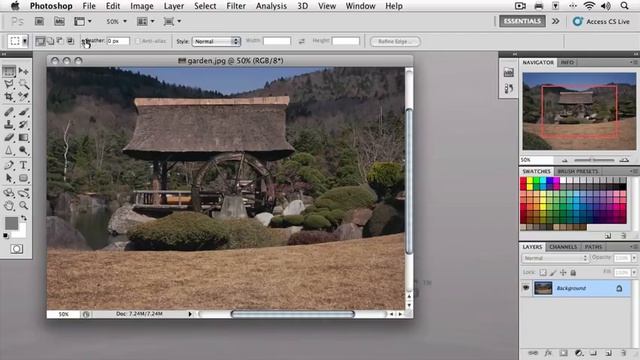Open Access CS Live

(601, 22)
